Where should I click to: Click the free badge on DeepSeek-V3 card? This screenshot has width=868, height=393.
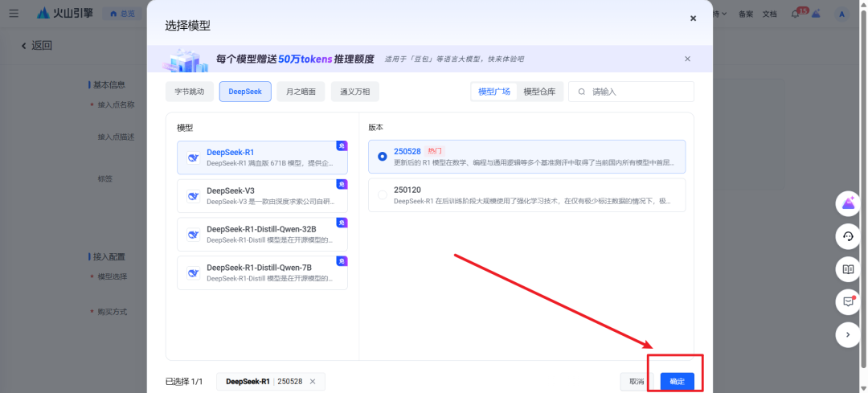coord(342,184)
